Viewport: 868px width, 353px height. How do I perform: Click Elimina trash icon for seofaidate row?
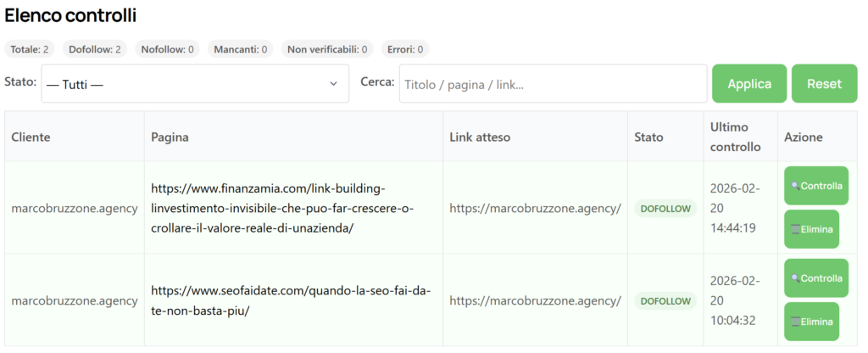point(795,322)
